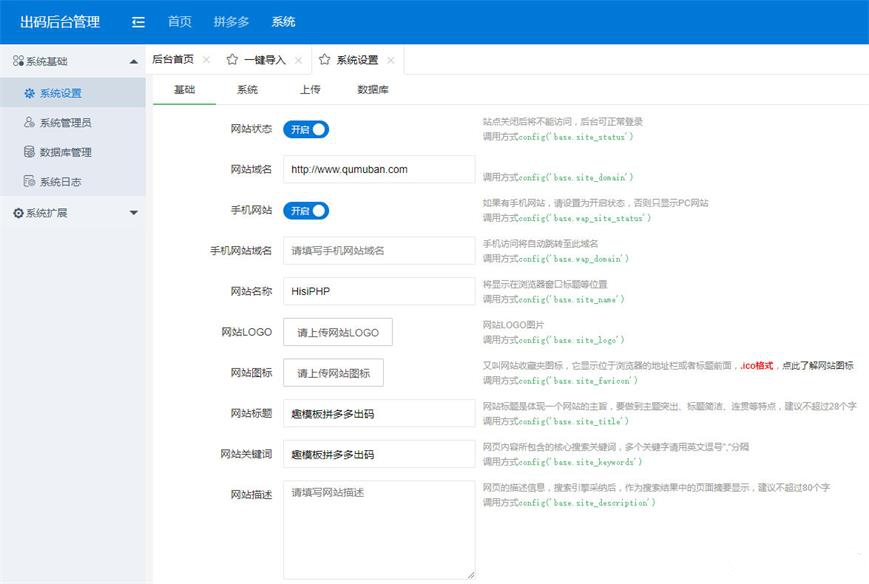
Task: Collapse the sidebar using the header menu icon
Action: tap(138, 22)
